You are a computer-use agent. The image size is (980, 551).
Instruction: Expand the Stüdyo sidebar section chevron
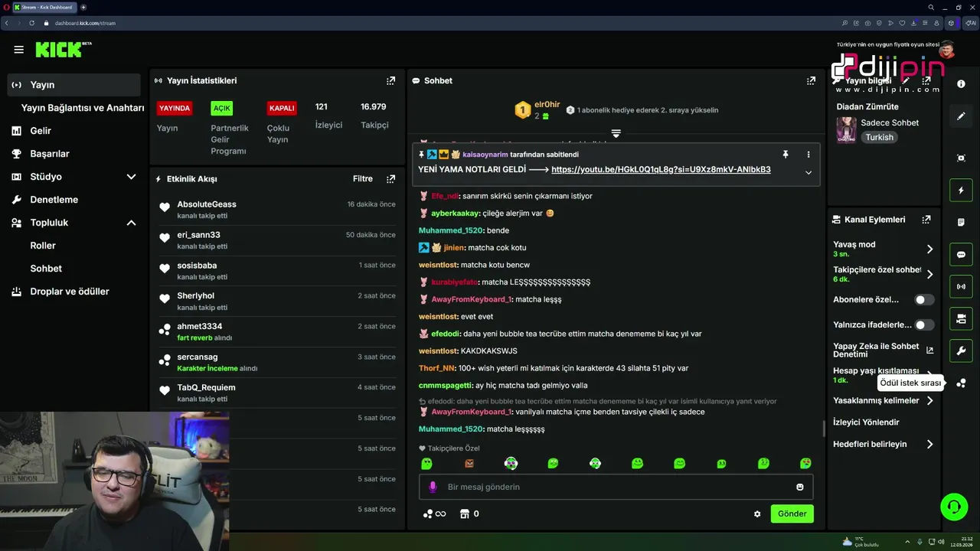coord(131,177)
